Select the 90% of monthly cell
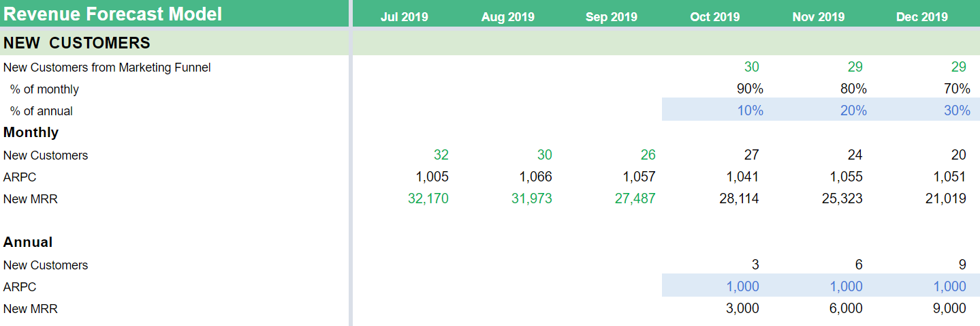The image size is (980, 326). 750,89
